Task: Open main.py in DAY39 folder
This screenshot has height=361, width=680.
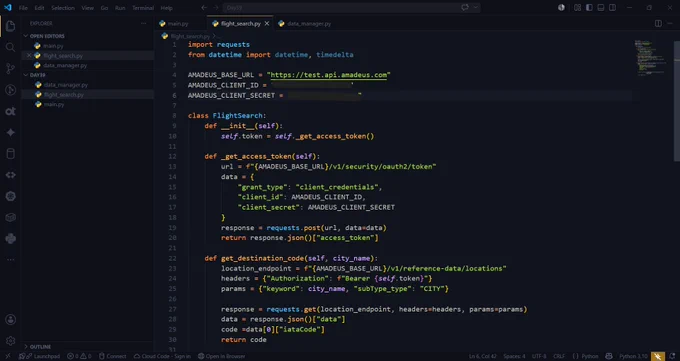Action: tap(54, 105)
